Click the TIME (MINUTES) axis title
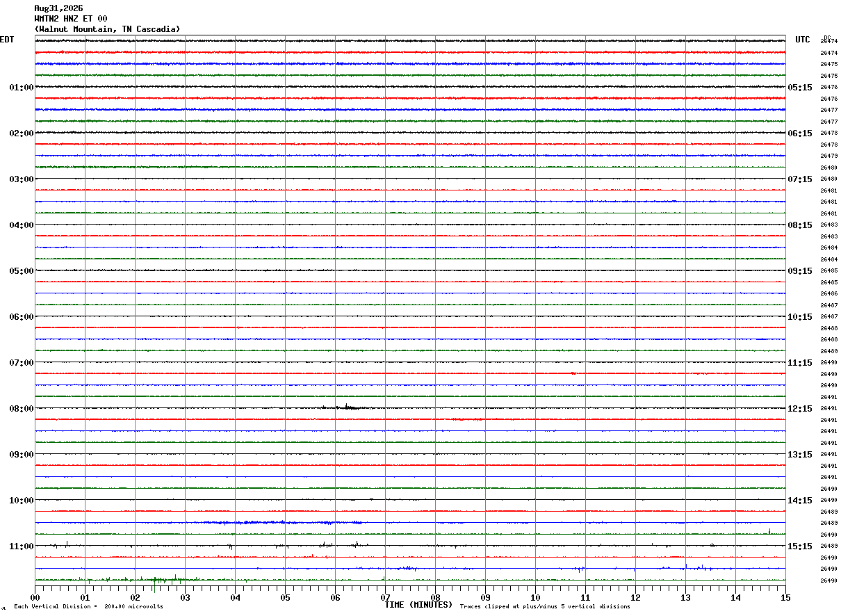The image size is (841, 616). click(x=418, y=605)
